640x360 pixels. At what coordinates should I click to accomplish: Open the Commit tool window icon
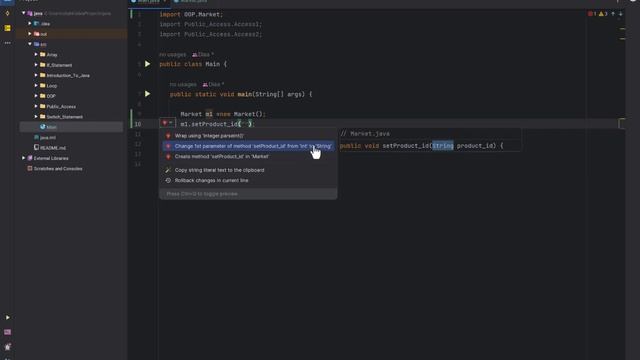pyautogui.click(x=7, y=13)
